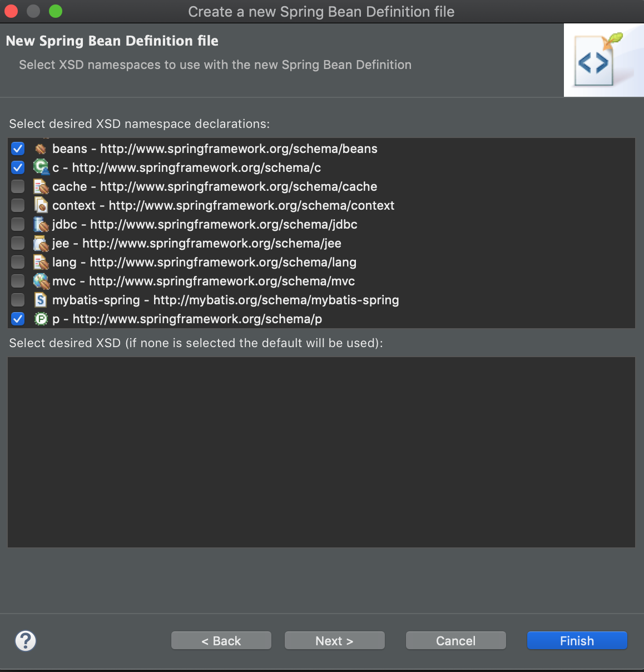Click inside the empty XSD selection list

point(321,452)
